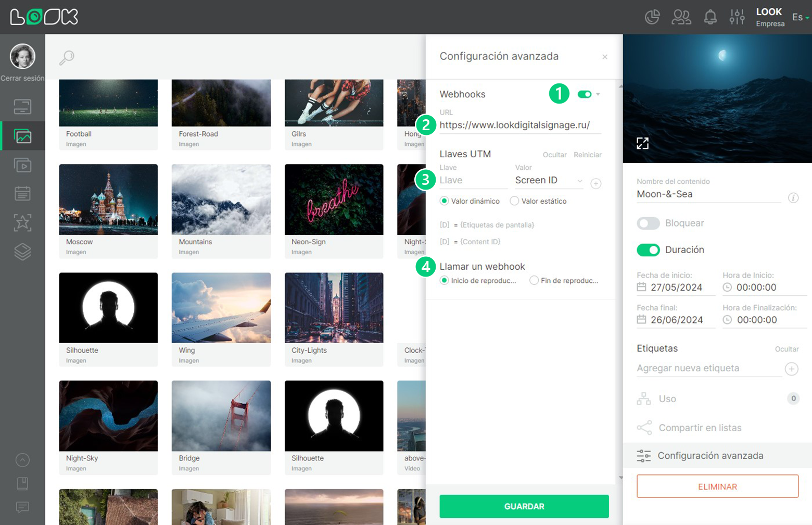Expand the Webhooks dropdown arrow
Image resolution: width=812 pixels, height=525 pixels.
[598, 94]
